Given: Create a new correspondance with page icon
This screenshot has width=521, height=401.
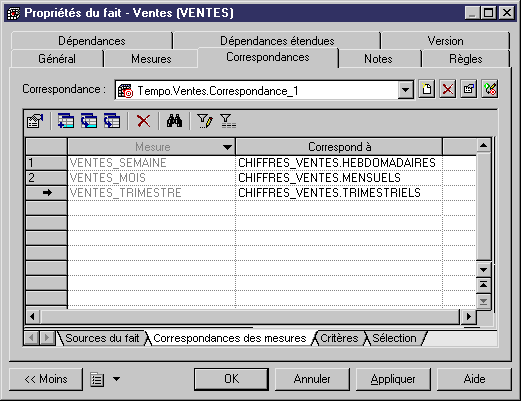Looking at the screenshot, I should (427, 89).
